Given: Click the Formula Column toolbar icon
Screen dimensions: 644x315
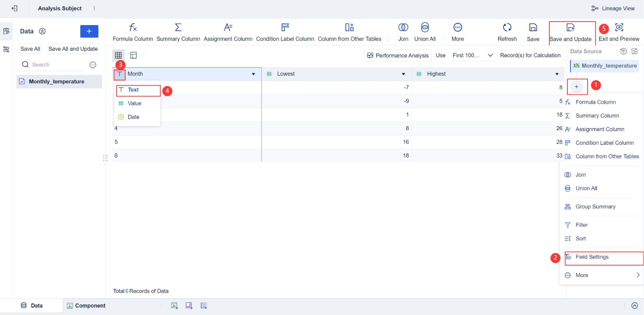Looking at the screenshot, I should 133,28.
